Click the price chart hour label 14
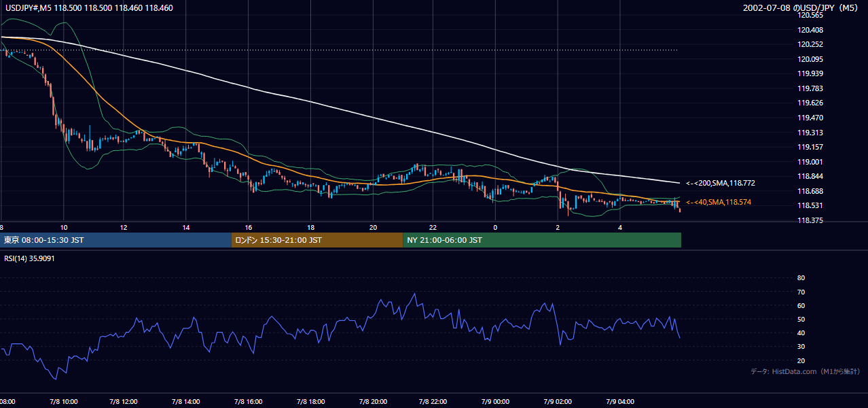Viewport: 868px width, 408px height. [187, 227]
